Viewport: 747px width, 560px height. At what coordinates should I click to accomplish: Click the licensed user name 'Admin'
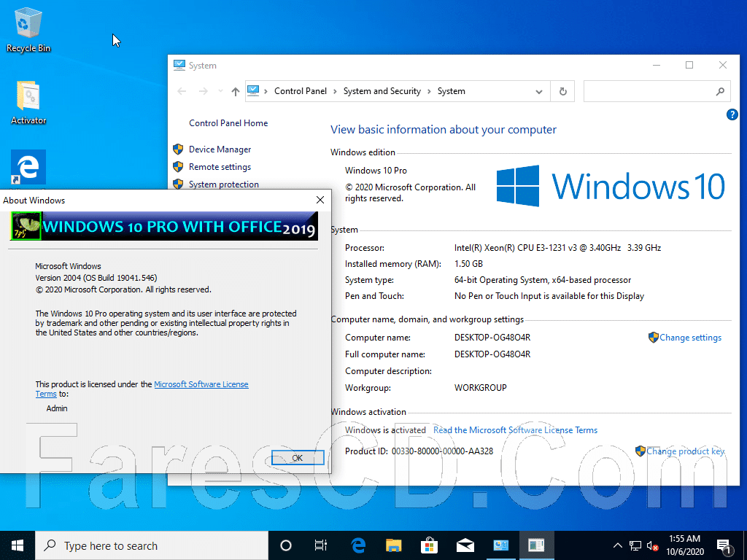click(x=57, y=408)
